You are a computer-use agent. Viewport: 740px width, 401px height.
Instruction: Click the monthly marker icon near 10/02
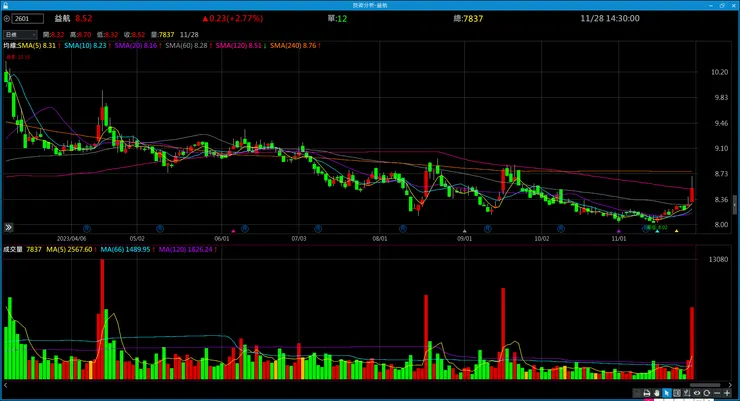561,229
